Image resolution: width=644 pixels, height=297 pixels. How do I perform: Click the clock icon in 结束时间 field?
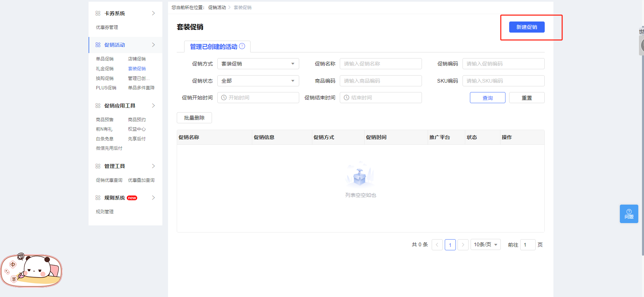(346, 98)
